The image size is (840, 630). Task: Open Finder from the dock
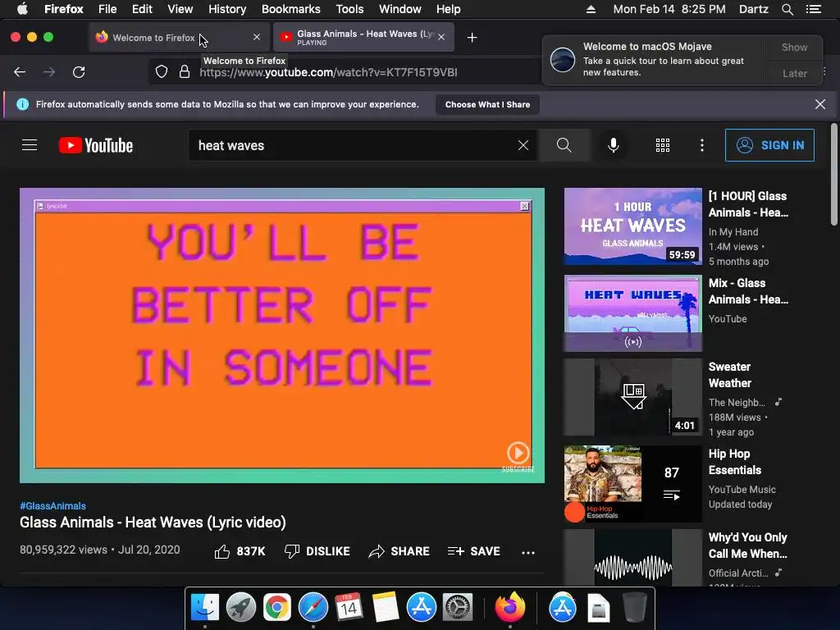(204, 608)
